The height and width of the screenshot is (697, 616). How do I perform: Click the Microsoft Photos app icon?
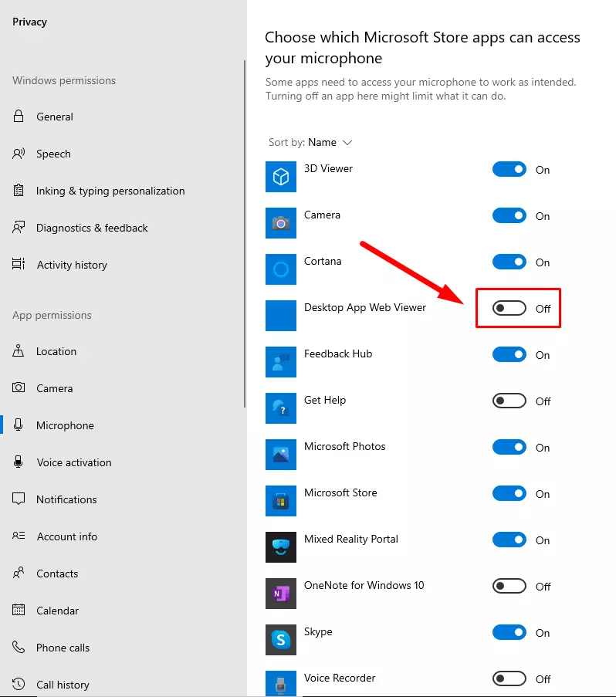(x=281, y=455)
